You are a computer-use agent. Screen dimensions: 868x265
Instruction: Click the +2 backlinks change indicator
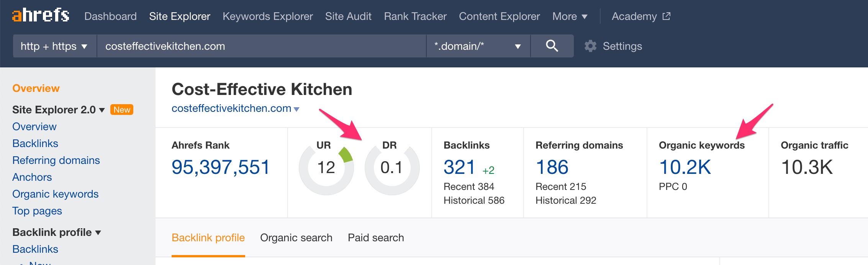pos(488,170)
